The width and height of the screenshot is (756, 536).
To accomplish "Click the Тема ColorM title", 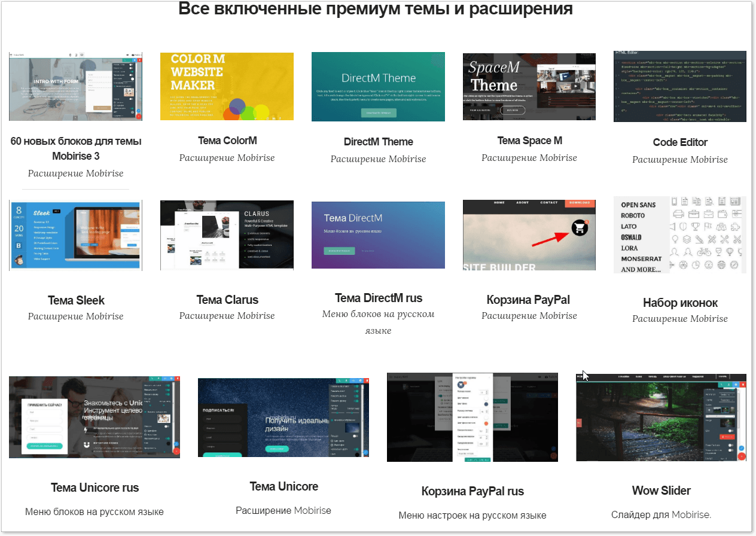I will coord(227,141).
